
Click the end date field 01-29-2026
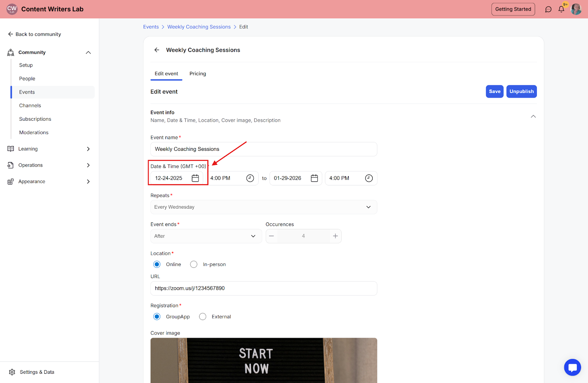(x=296, y=178)
